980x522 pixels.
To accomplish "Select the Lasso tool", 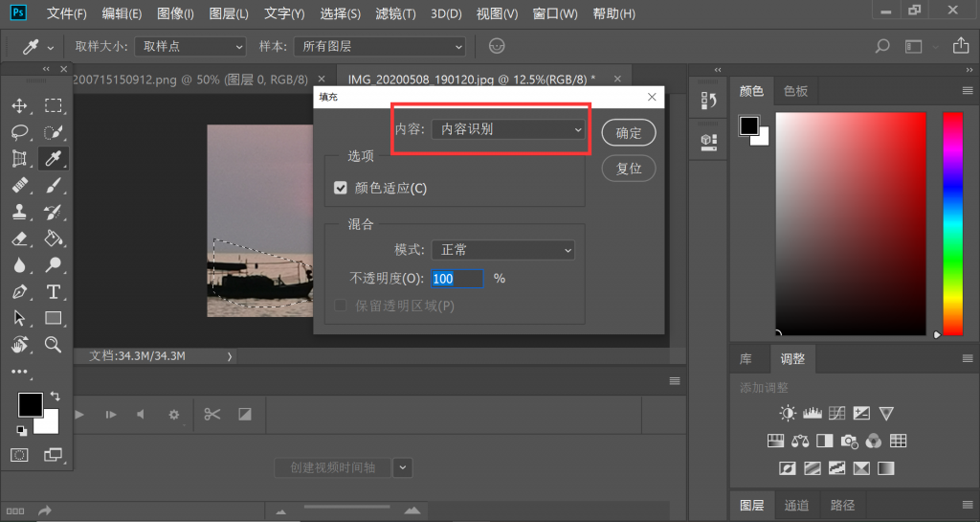I will [19, 132].
